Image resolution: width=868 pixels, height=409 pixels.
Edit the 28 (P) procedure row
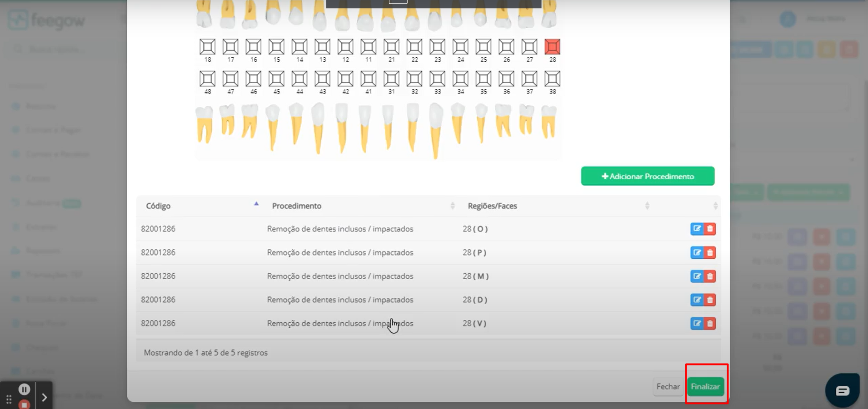tap(697, 252)
